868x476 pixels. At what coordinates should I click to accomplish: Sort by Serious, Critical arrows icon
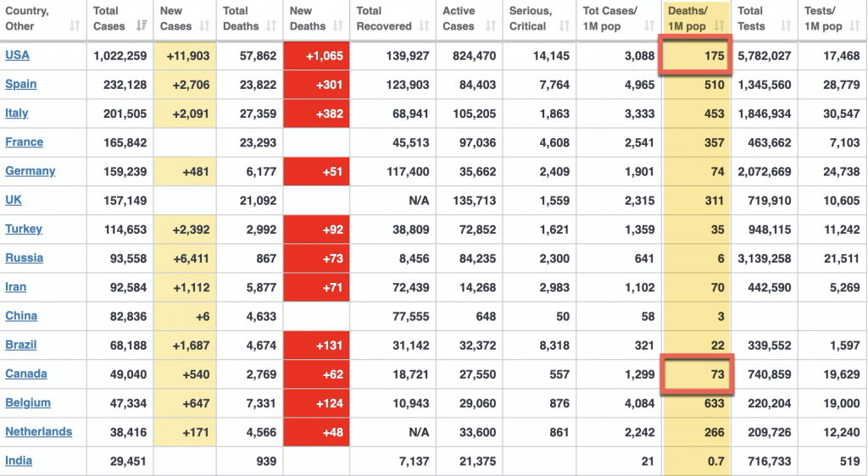[563, 26]
